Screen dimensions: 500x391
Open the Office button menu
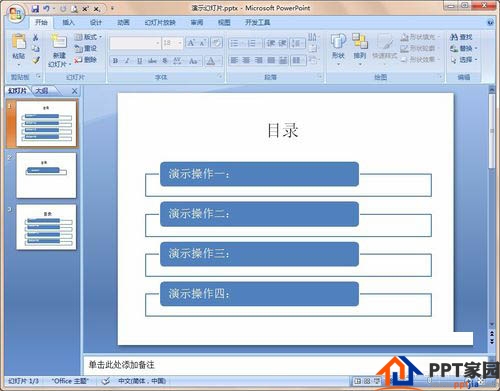[x=15, y=14]
